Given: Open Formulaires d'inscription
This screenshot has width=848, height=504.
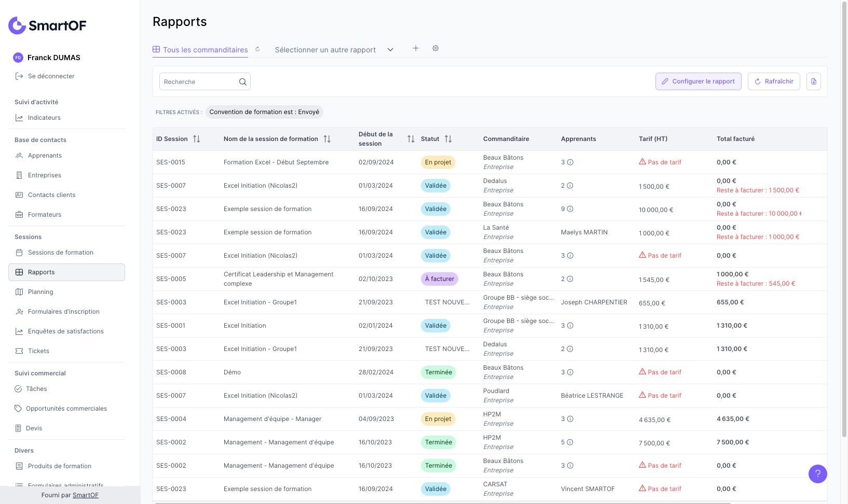Looking at the screenshot, I should click(x=63, y=312).
